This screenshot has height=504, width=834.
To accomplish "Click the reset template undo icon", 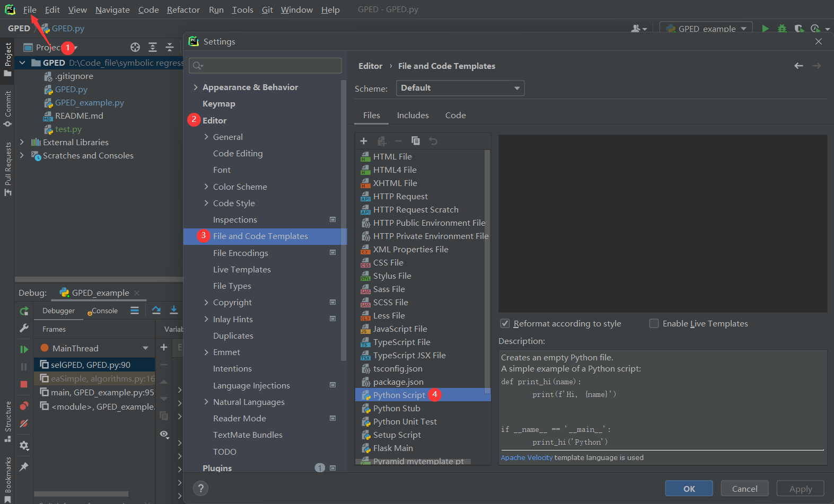I will point(433,141).
